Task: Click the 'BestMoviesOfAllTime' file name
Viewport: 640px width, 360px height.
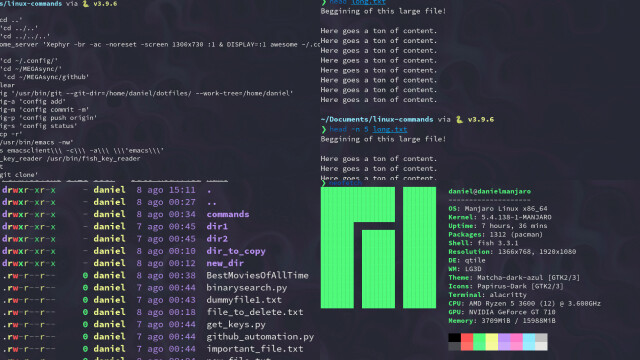Action: 257,276
